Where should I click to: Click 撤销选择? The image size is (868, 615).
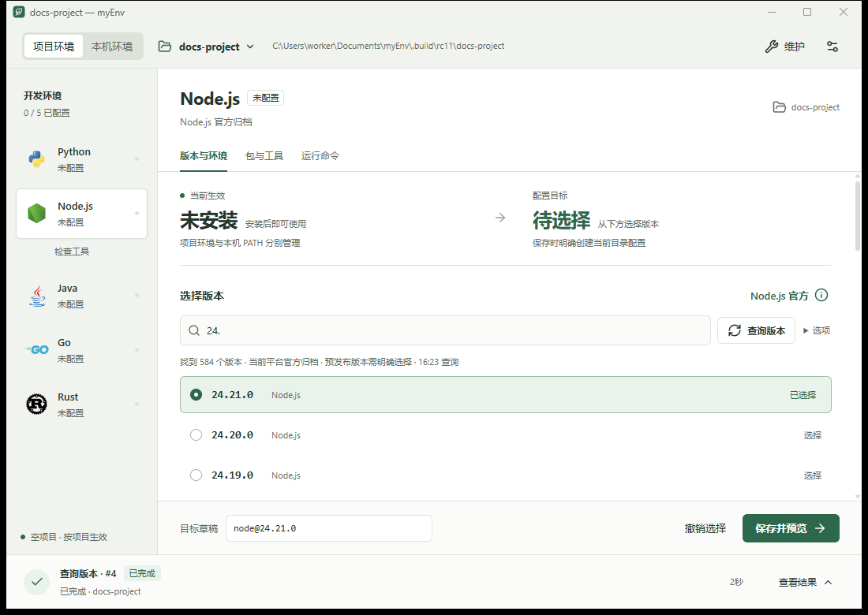pyautogui.click(x=705, y=529)
